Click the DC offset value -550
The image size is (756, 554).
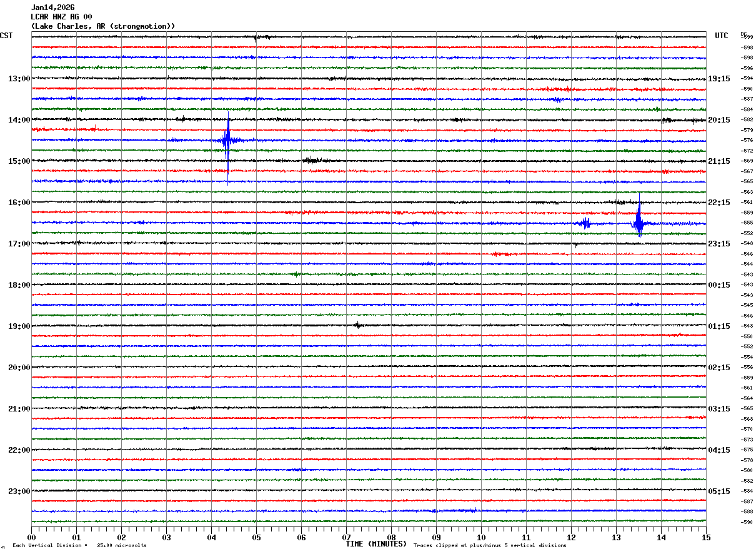pos(747,336)
